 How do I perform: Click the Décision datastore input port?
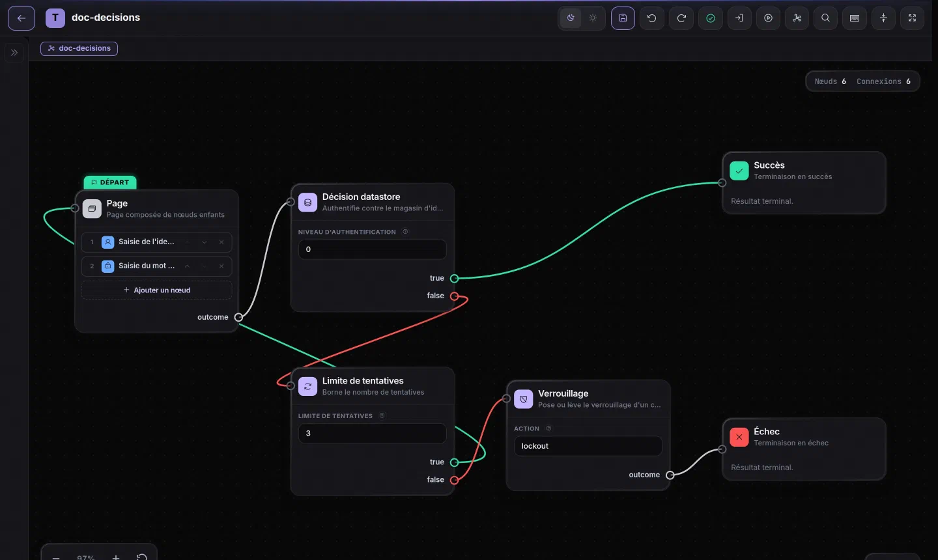(291, 203)
